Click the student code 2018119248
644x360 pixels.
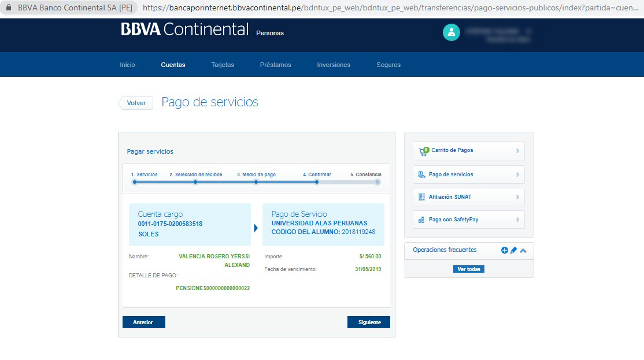358,232
